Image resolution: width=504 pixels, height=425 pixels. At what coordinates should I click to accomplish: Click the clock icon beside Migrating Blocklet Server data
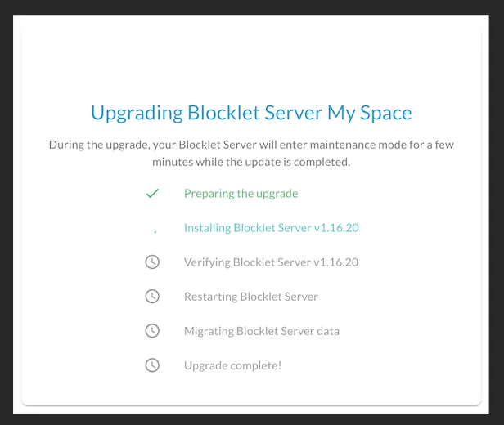[x=152, y=331]
